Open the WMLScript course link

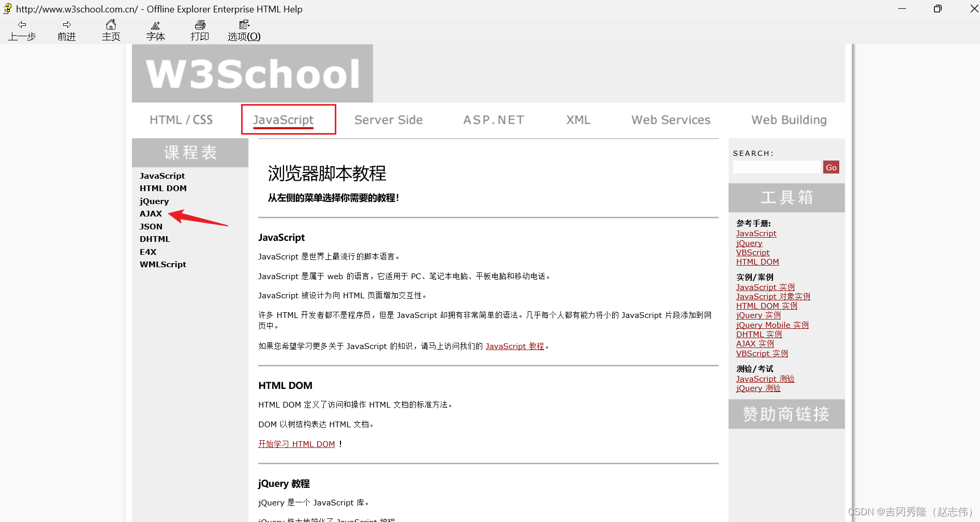(x=163, y=265)
